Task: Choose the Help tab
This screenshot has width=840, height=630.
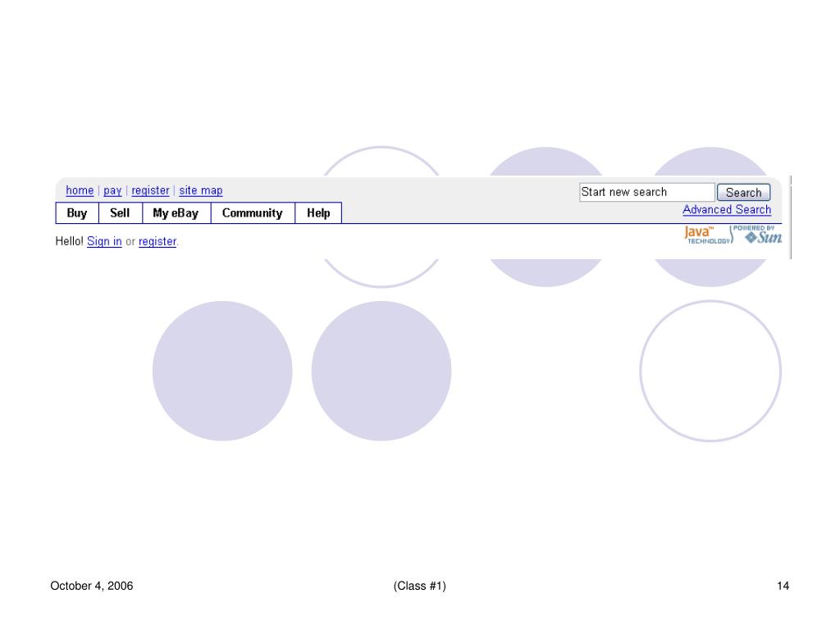Action: (x=318, y=213)
